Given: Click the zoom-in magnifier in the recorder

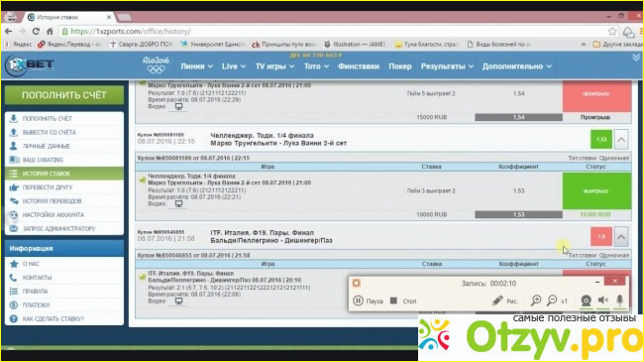Looking at the screenshot, I should coord(536,301).
